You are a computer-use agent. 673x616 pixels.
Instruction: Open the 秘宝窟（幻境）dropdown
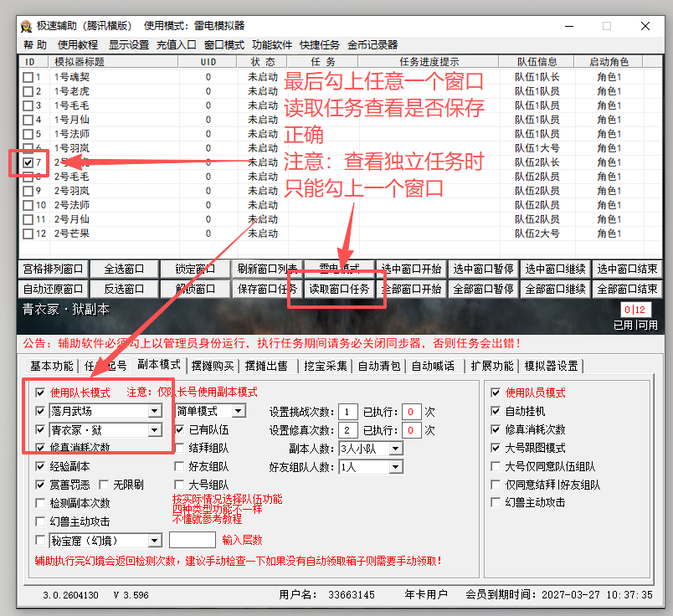[x=105, y=541]
